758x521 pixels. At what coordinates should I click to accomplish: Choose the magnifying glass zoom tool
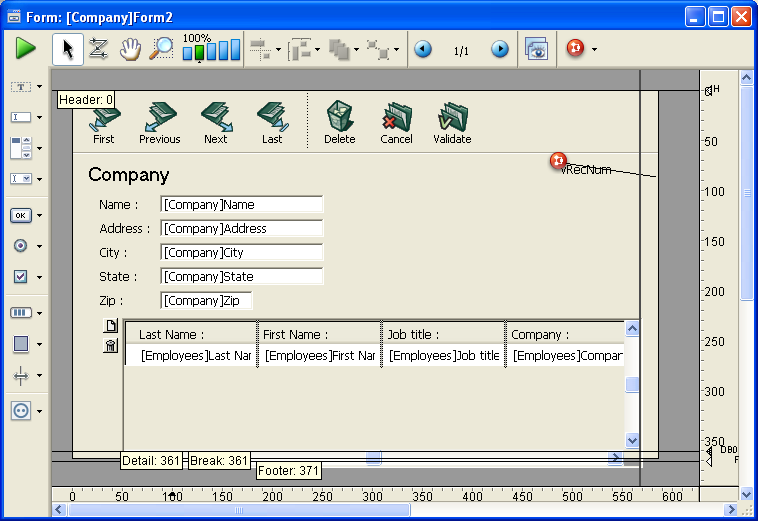coord(160,48)
